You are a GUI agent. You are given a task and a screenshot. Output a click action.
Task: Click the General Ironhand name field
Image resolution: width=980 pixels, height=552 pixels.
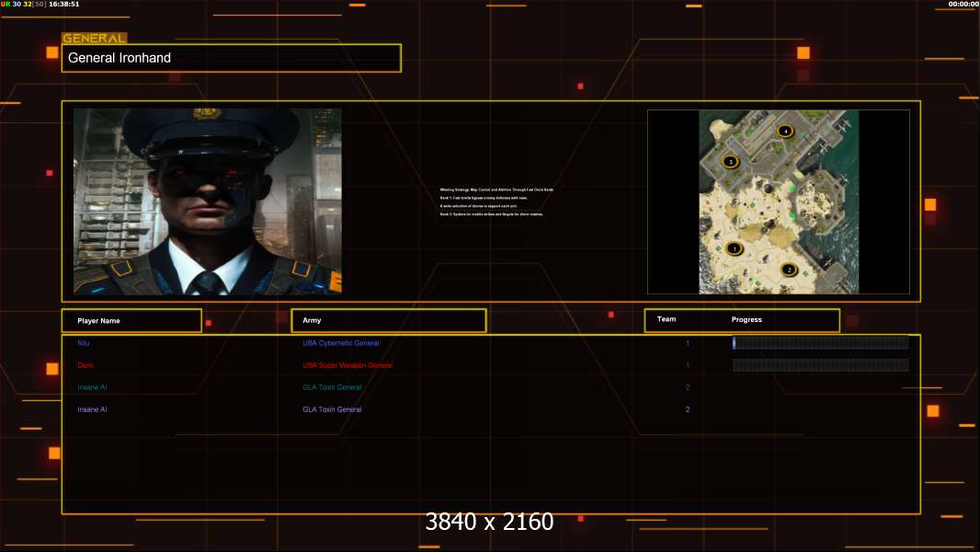click(232, 58)
